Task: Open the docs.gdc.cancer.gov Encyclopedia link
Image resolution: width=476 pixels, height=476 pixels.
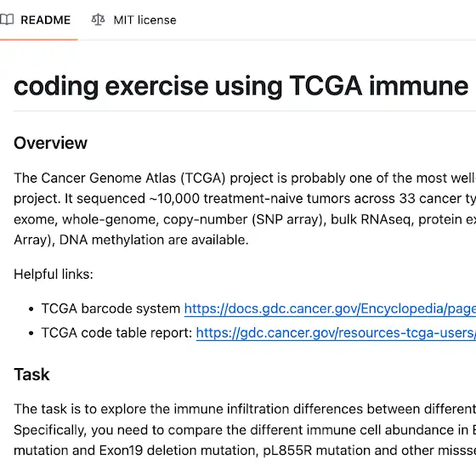Action: click(x=330, y=309)
